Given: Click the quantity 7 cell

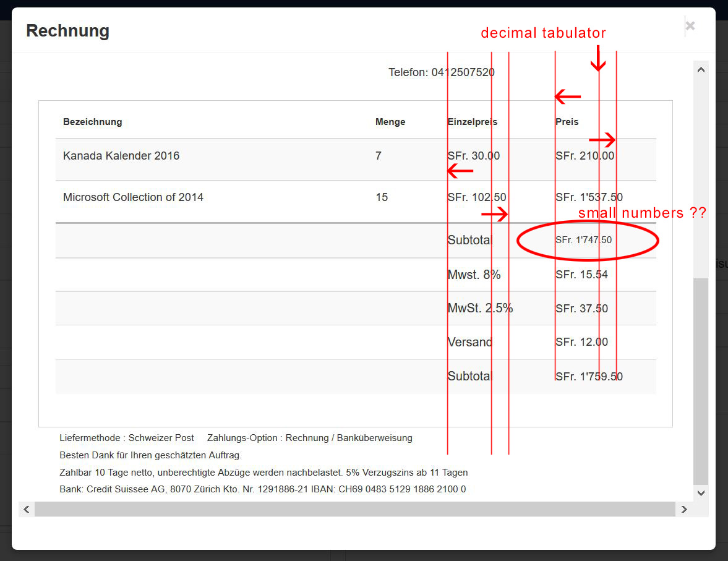Looking at the screenshot, I should coord(379,156).
